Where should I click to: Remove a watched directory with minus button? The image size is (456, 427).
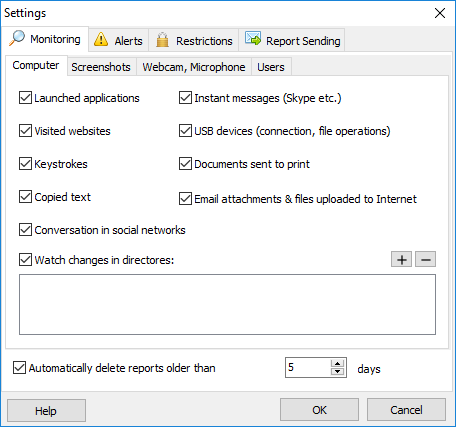tap(425, 259)
